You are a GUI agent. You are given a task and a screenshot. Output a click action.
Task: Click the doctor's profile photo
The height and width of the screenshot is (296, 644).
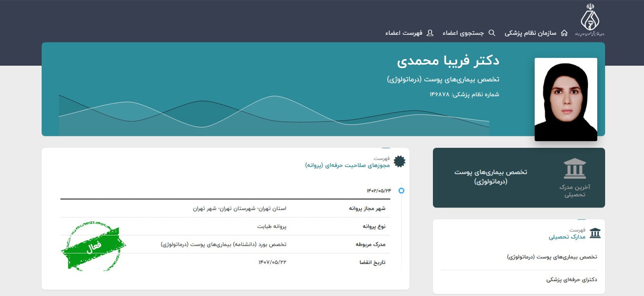coord(566,99)
